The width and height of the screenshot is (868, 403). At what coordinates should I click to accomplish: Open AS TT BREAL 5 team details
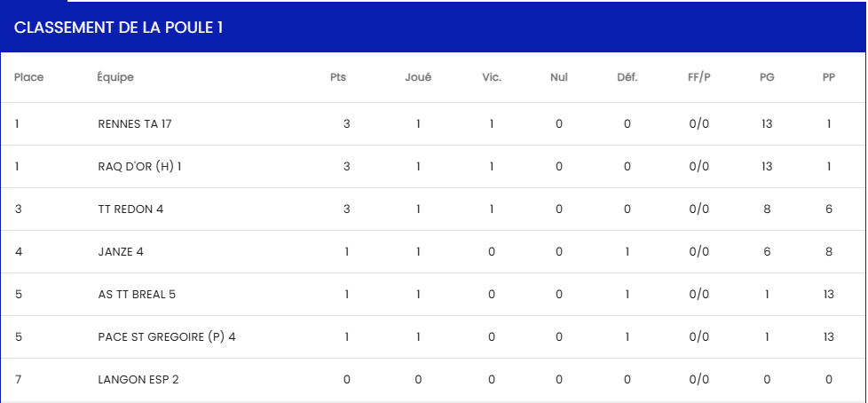pos(137,295)
